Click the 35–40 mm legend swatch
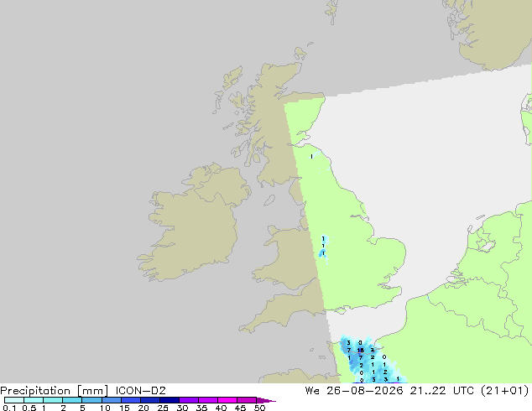The width and height of the screenshot is (532, 411). (x=207, y=400)
